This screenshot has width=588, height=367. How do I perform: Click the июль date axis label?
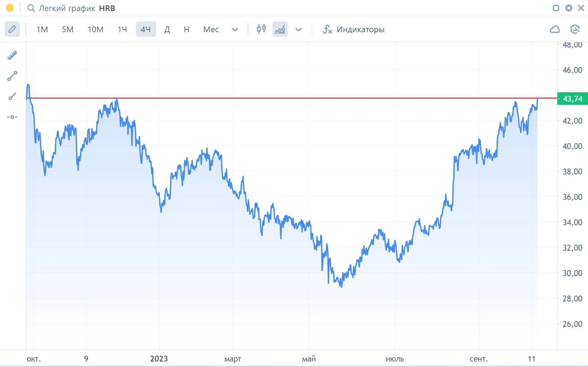[x=395, y=359]
